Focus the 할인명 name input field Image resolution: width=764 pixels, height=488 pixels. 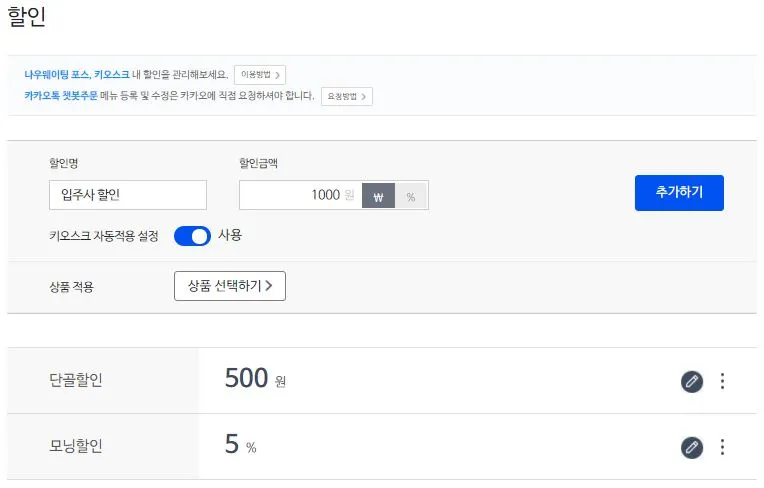click(128, 195)
